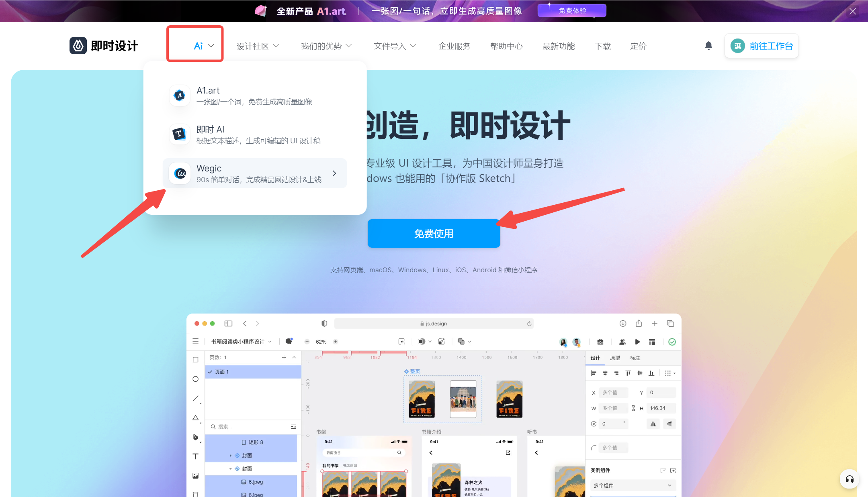This screenshot has width=868, height=497.
Task: Click the blue 免费使用 button
Action: point(434,233)
